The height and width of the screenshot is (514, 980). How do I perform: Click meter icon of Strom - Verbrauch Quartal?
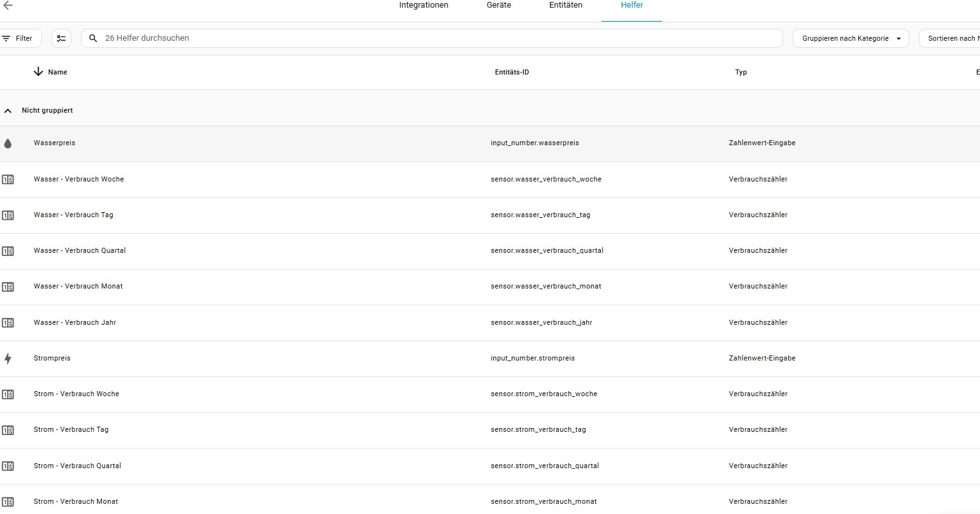tap(8, 466)
